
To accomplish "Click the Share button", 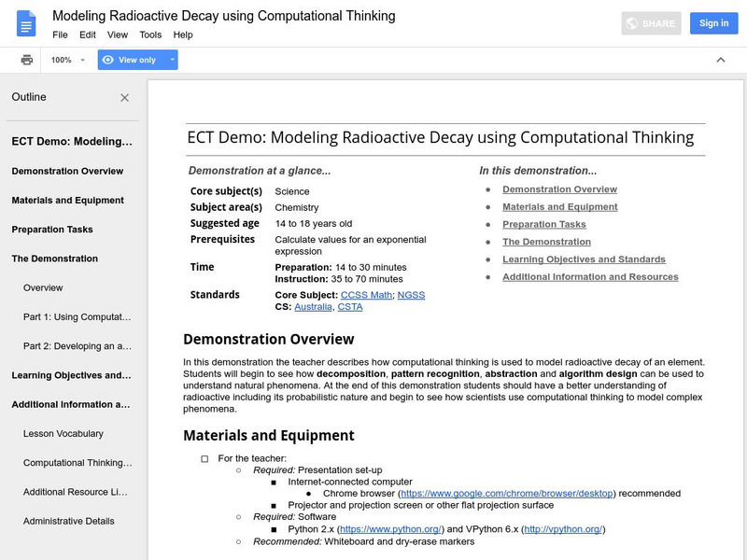I will [x=651, y=23].
